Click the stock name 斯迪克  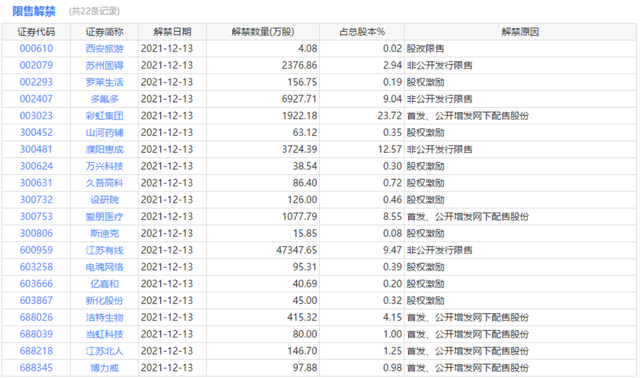104,233
